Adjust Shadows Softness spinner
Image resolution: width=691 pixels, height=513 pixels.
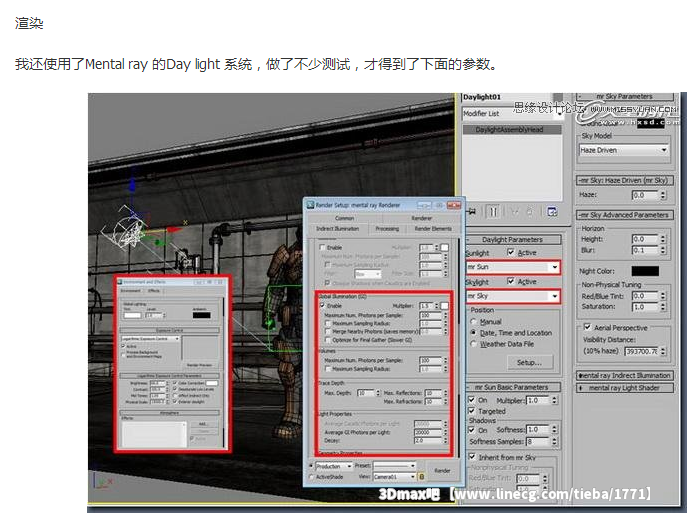(x=554, y=429)
